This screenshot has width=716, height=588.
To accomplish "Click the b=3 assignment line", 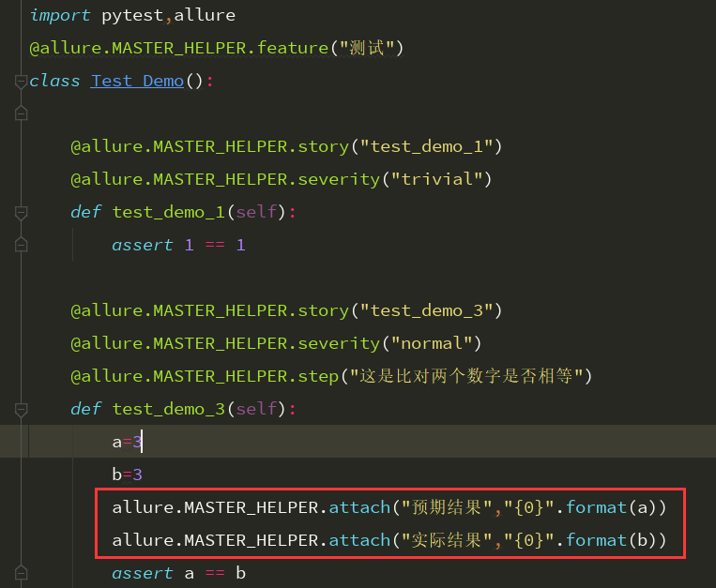I will tap(128, 475).
